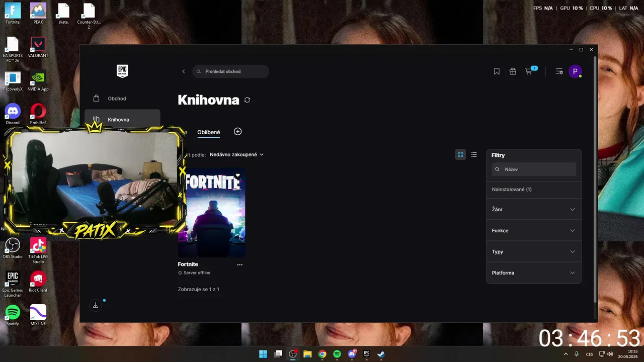The height and width of the screenshot is (362, 644).
Task: Open Google Chrome from the taskbar
Action: 323,354
